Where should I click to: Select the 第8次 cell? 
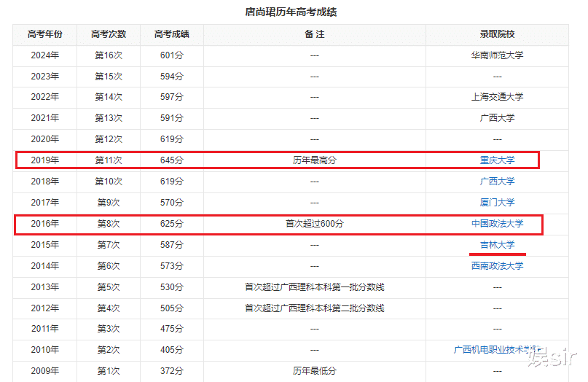109,224
